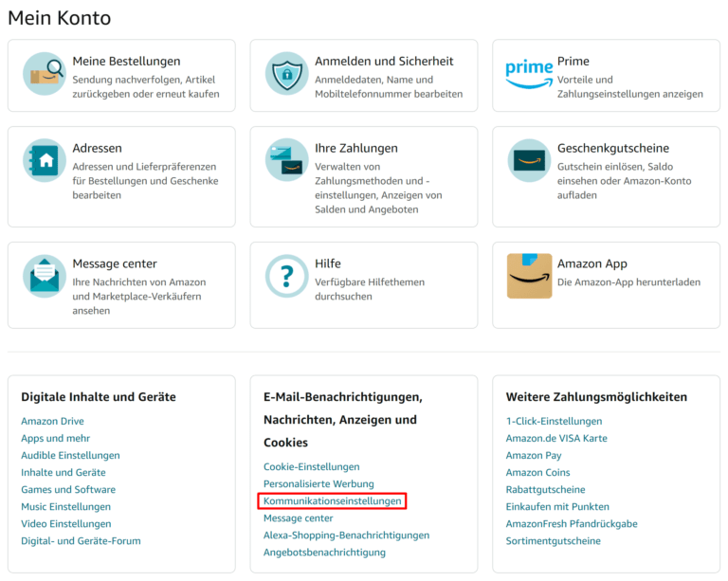This screenshot has height=581, width=728.
Task: Open Cookie-Einstellungen link
Action: pyautogui.click(x=311, y=466)
